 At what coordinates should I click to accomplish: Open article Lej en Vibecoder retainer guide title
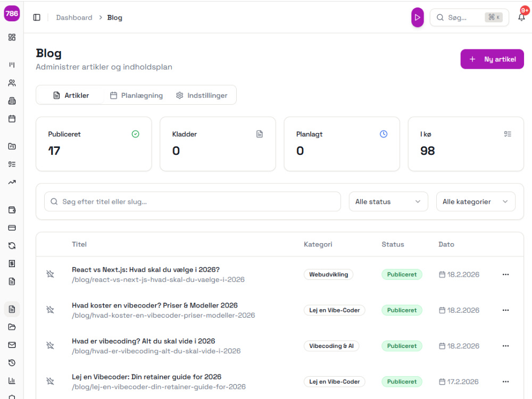147,377
